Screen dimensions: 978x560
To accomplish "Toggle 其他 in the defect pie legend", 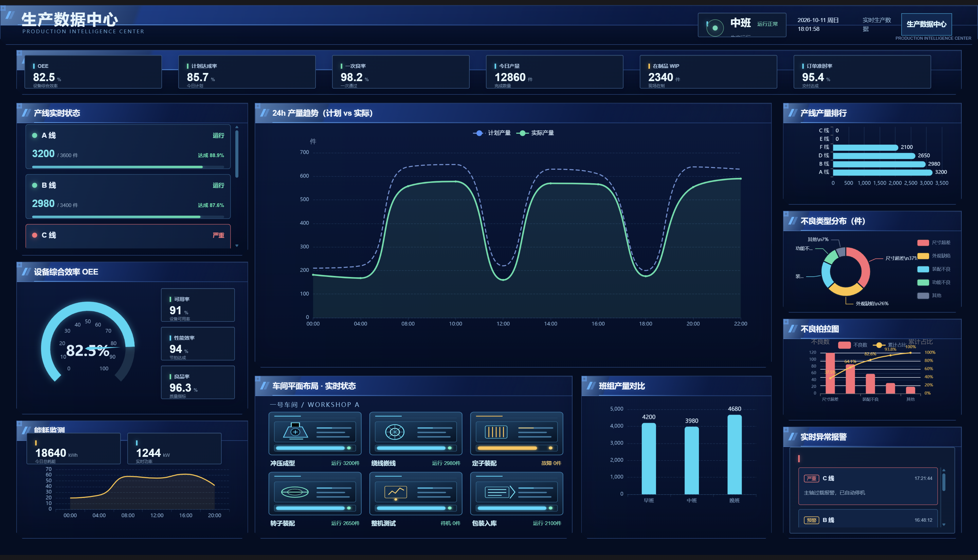I will click(929, 296).
